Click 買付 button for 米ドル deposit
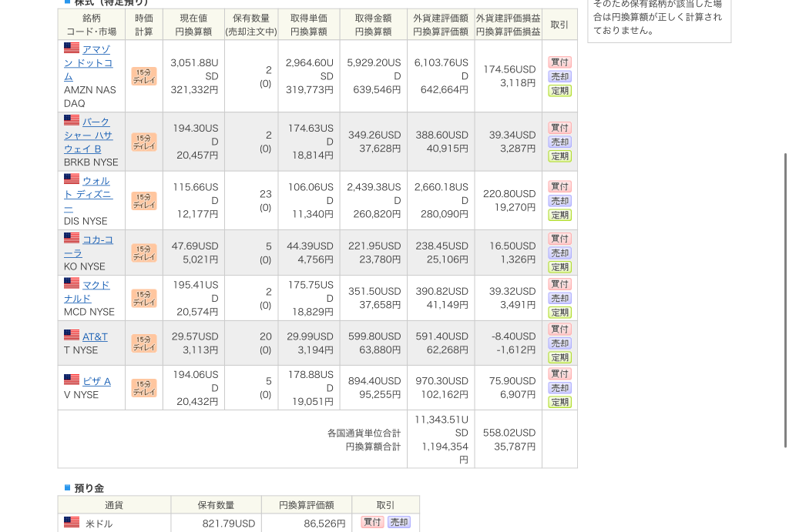The image size is (789, 532). [372, 522]
